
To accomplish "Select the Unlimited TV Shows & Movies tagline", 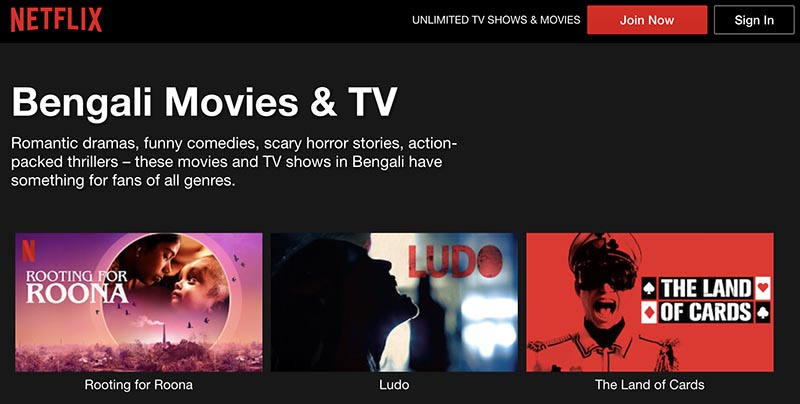I will (x=496, y=20).
